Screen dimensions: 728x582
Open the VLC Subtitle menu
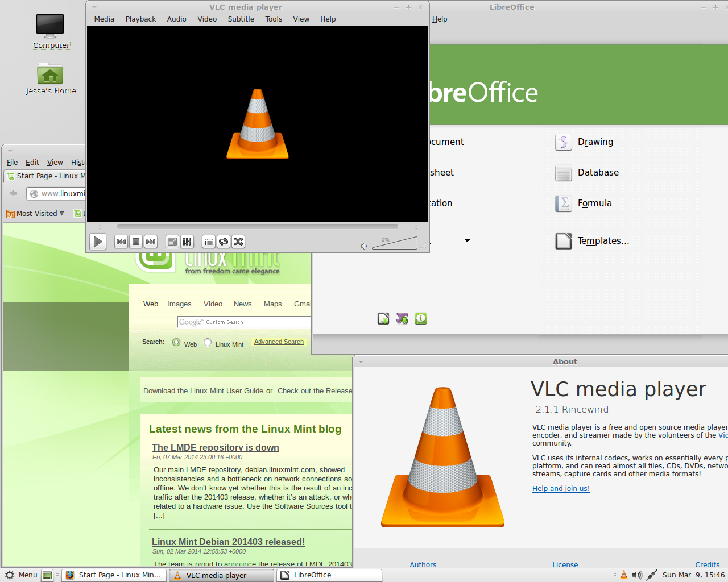241,19
